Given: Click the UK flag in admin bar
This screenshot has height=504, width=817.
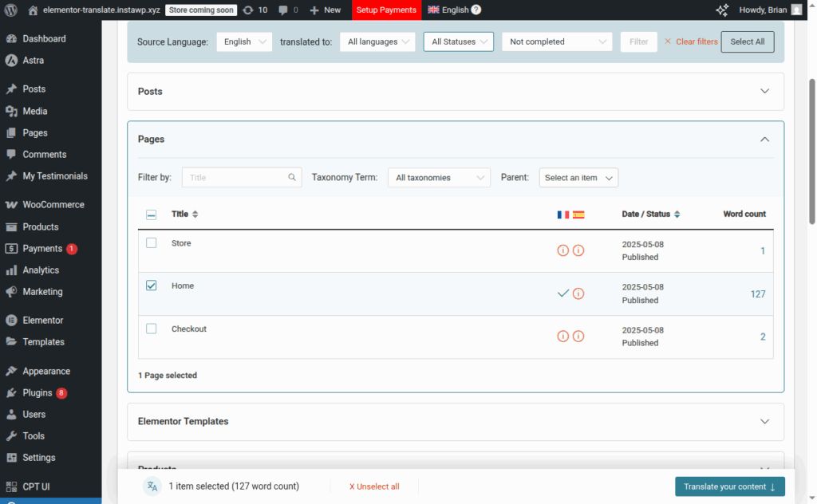Looking at the screenshot, I should [433, 10].
